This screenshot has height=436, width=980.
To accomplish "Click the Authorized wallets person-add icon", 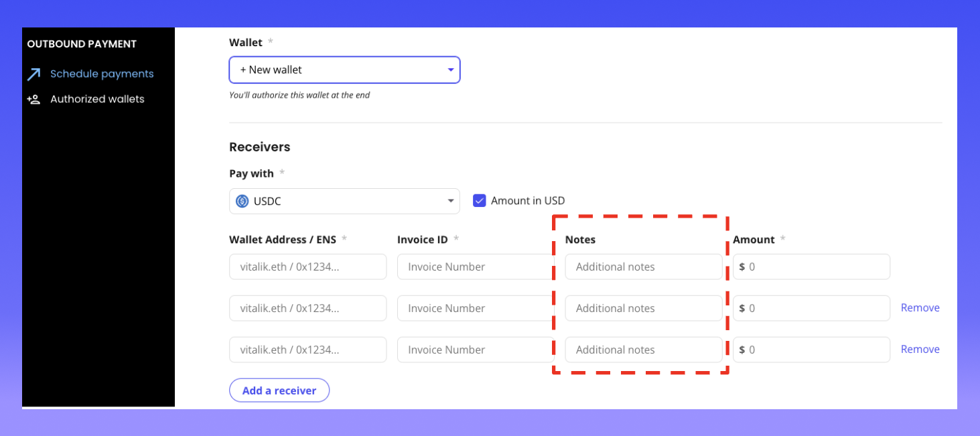I will click(33, 99).
